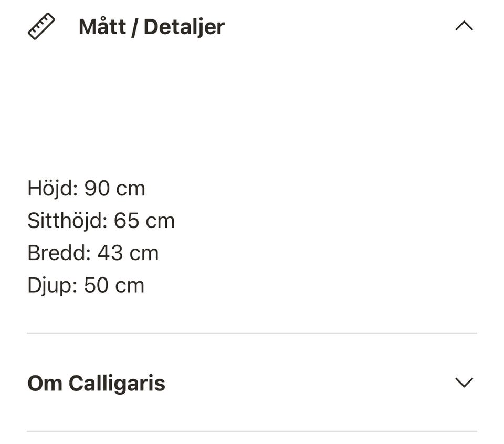
Task: Expand the Om Calligaris section chevron
Action: coord(464,383)
